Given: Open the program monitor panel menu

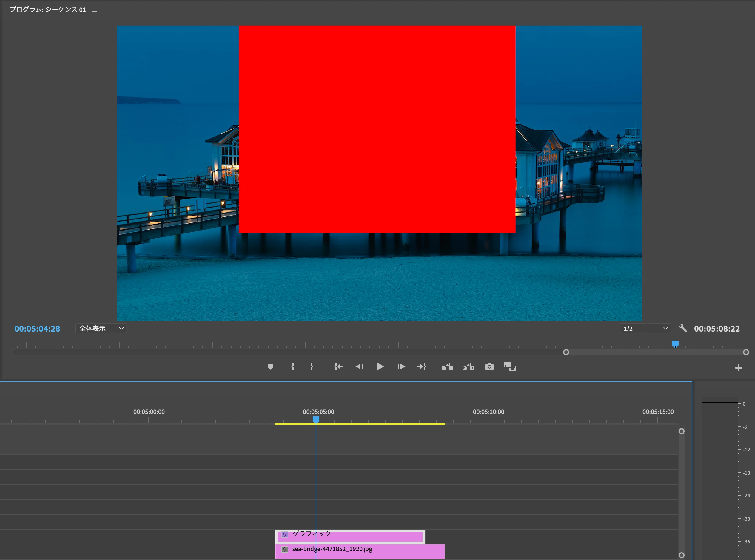Looking at the screenshot, I should pos(94,10).
